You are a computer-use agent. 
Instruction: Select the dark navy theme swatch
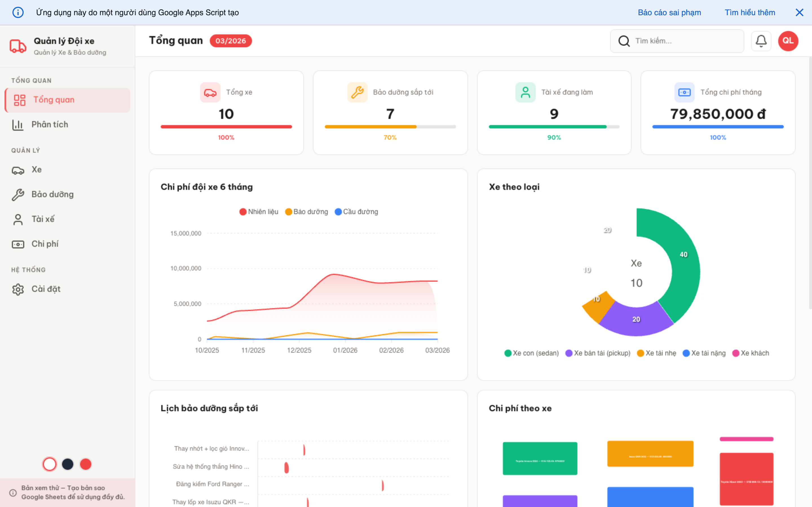coord(67,464)
